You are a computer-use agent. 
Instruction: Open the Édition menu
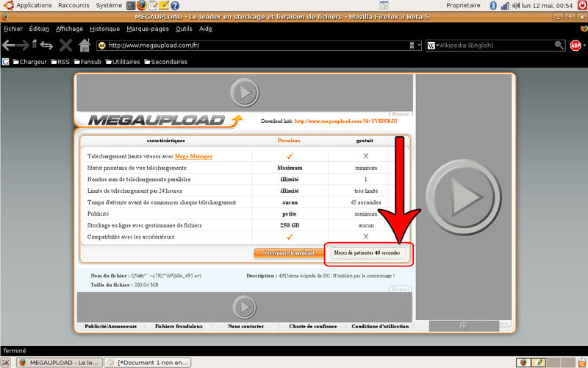(x=39, y=29)
